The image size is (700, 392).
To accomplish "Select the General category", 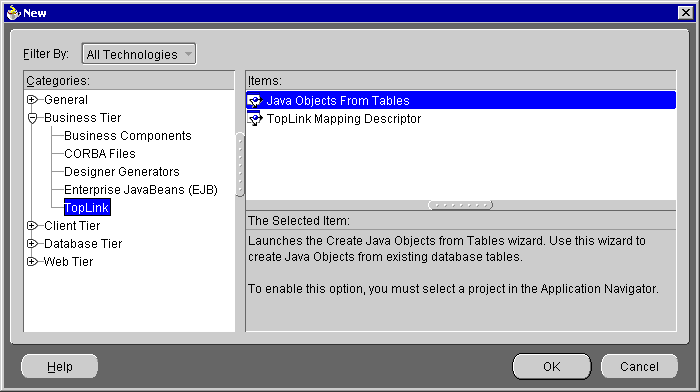I will tap(66, 100).
